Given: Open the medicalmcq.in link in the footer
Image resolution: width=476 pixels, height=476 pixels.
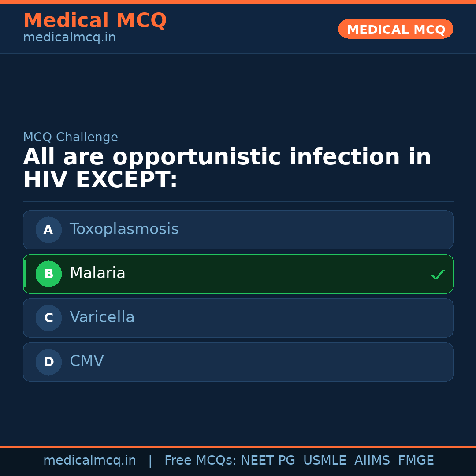Looking at the screenshot, I should coord(89,461).
